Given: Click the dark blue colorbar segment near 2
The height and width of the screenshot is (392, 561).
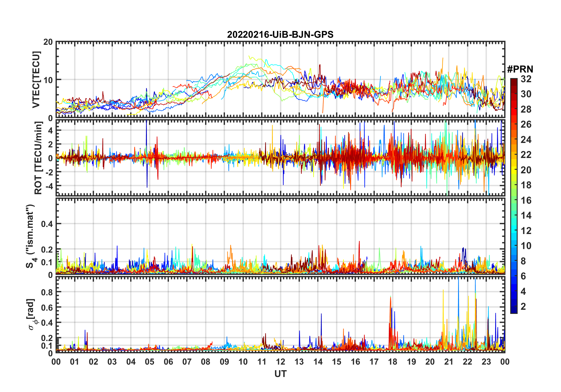Looking at the screenshot, I should coord(514,307).
